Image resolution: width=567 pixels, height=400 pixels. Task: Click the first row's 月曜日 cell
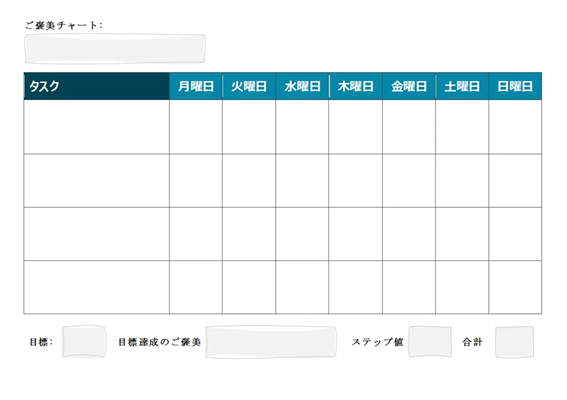click(x=196, y=127)
